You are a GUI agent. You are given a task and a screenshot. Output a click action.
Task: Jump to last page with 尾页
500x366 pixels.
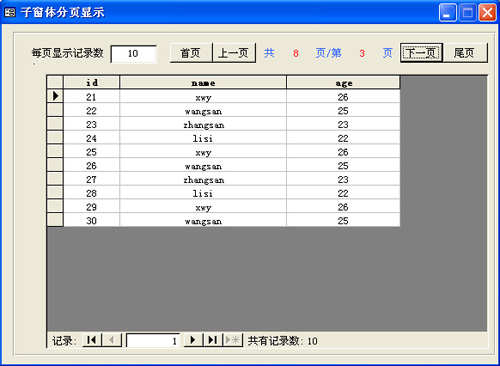(x=465, y=53)
